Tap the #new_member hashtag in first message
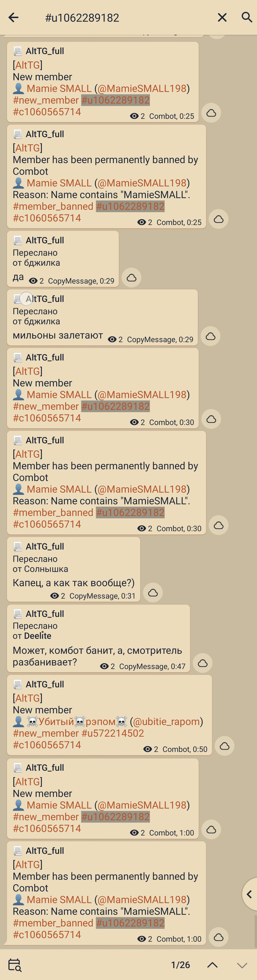This screenshot has height=980, width=257. (46, 100)
